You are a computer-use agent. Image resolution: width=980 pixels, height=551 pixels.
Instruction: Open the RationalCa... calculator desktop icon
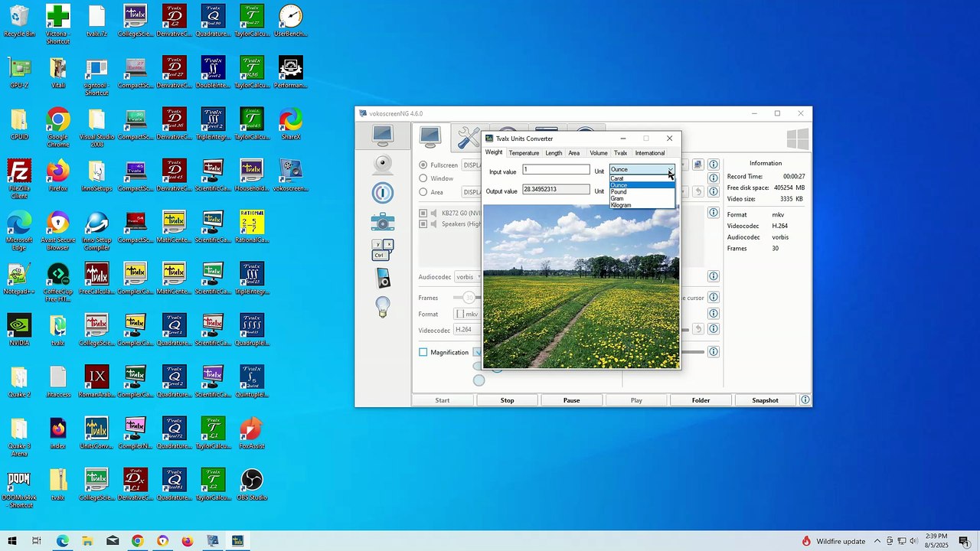point(252,228)
